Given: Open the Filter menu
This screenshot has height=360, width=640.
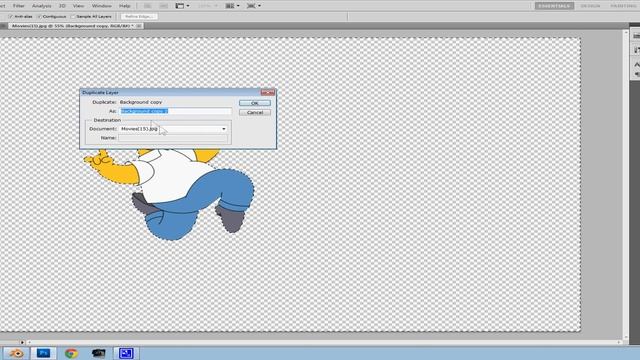Looking at the screenshot, I should coord(19,6).
